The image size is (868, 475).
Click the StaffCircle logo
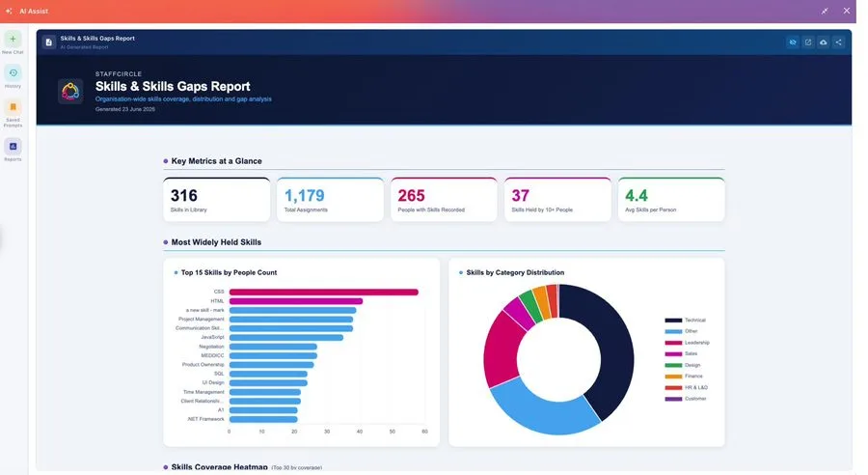pyautogui.click(x=70, y=91)
